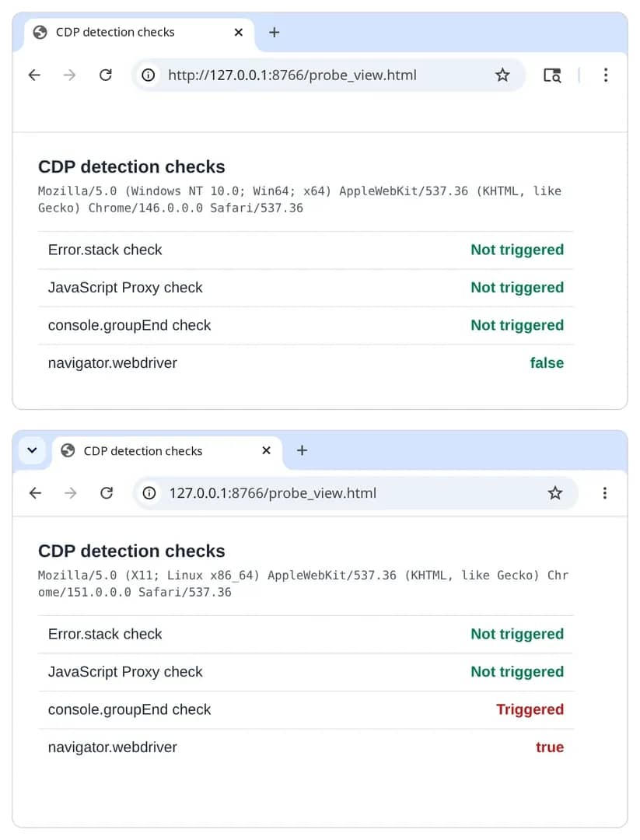Click Not triggered status for Error.stack in bottom page
This screenshot has width=640, height=840.
point(517,634)
